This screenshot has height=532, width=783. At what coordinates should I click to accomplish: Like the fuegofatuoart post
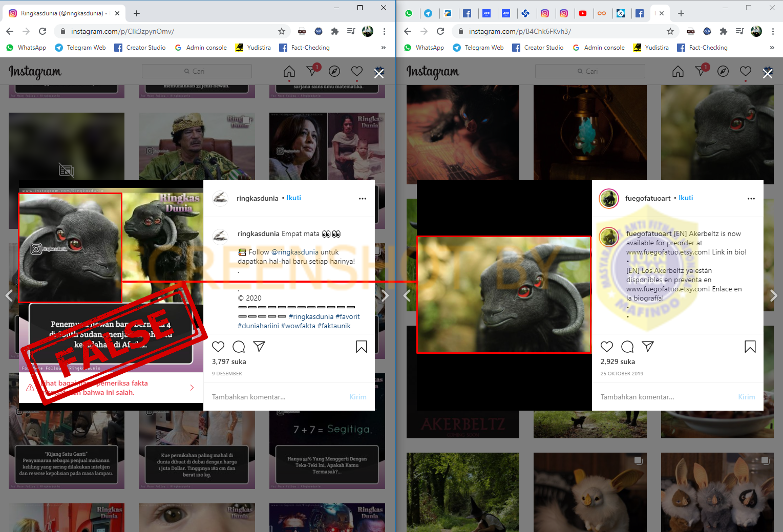607,347
